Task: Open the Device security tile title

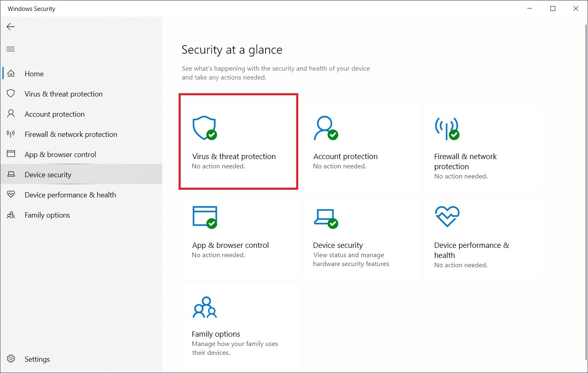Action: (338, 245)
